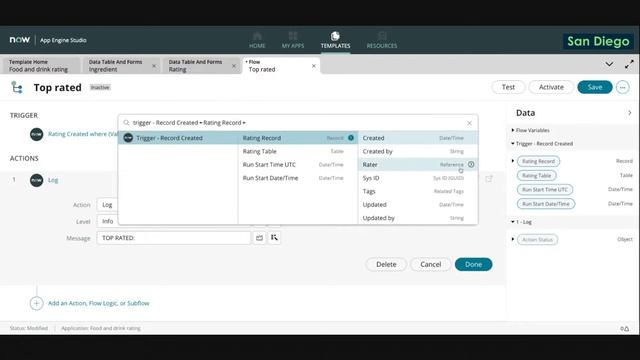
Task: Clear the data pill picker search
Action: [x=469, y=123]
